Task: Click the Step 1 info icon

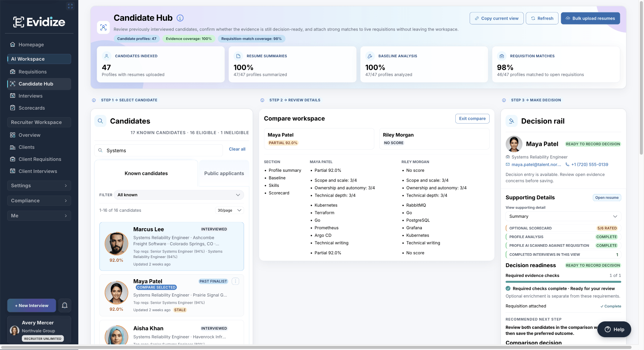Action: [x=94, y=100]
